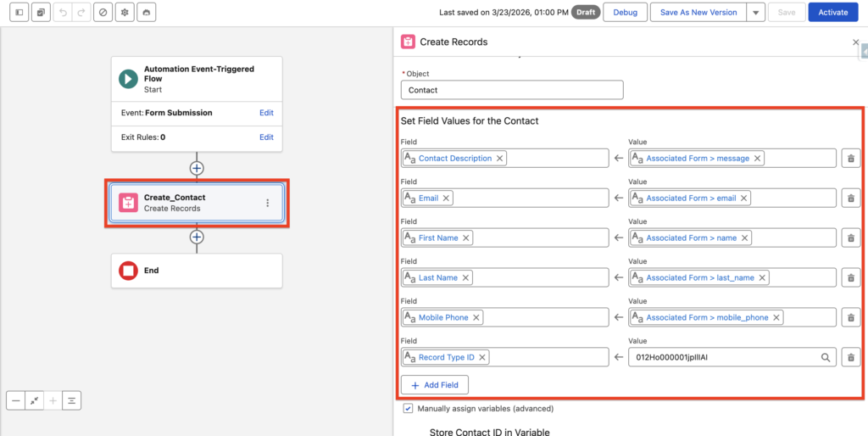Click the select elements toolbar icon

point(41,13)
